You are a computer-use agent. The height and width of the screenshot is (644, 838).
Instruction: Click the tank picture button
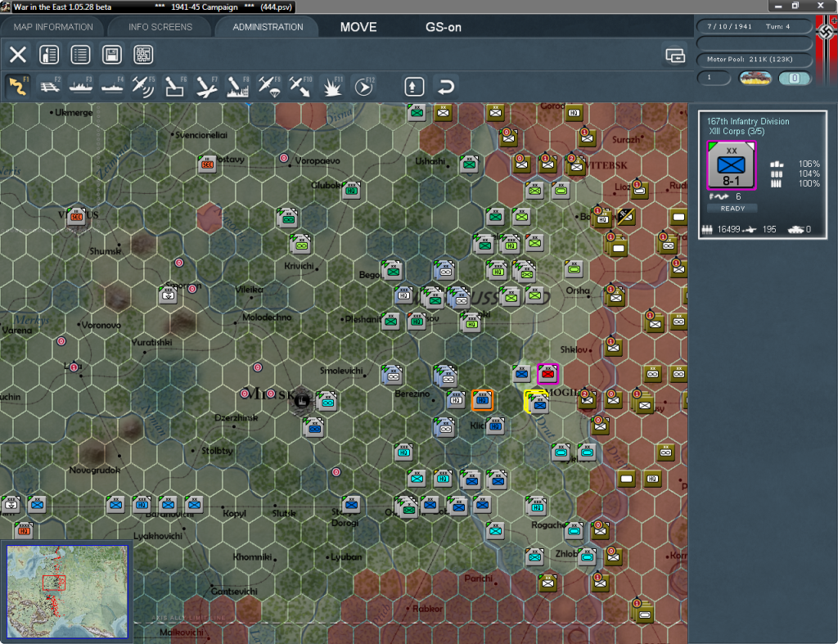coord(755,78)
